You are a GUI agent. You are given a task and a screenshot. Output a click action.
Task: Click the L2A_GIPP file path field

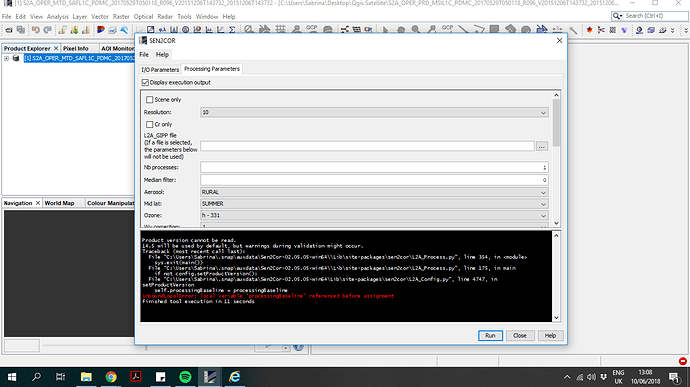[367, 146]
